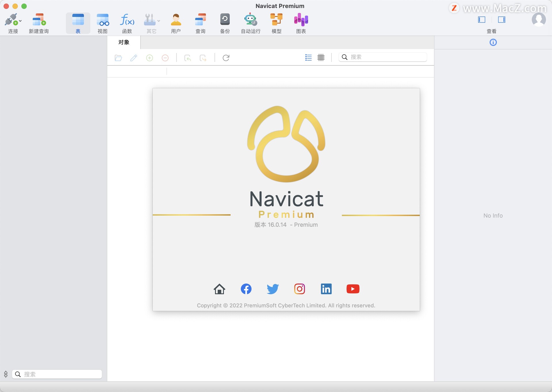Open the Charts (图表) toolbar icon
This screenshot has height=392, width=552.
(301, 20)
